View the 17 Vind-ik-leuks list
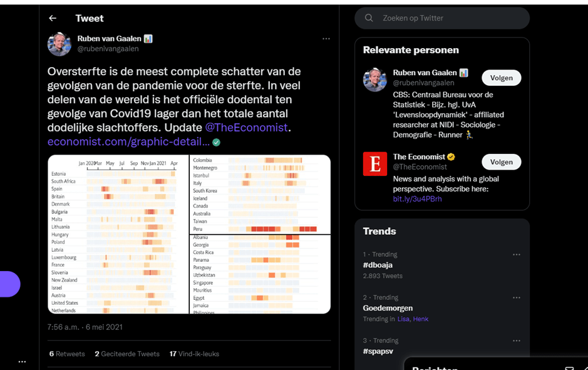The image size is (588, 370). pyautogui.click(x=194, y=354)
